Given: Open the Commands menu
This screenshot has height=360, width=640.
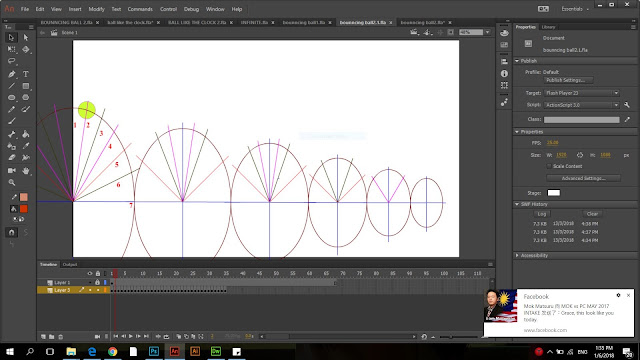Looking at the screenshot, I should click(x=140, y=9).
